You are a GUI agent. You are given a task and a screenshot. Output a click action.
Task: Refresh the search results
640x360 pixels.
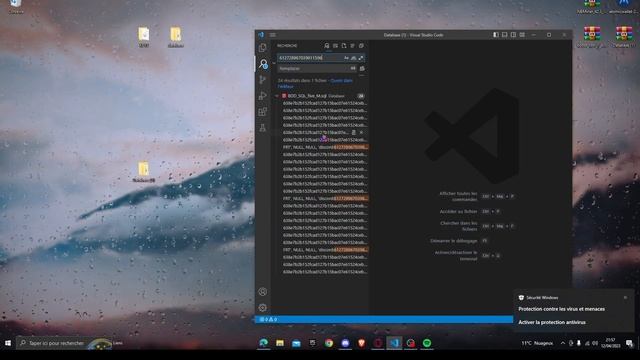tap(327, 46)
